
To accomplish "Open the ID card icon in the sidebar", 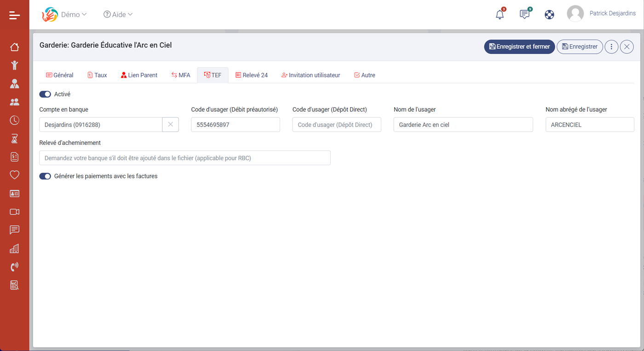I will tap(14, 194).
